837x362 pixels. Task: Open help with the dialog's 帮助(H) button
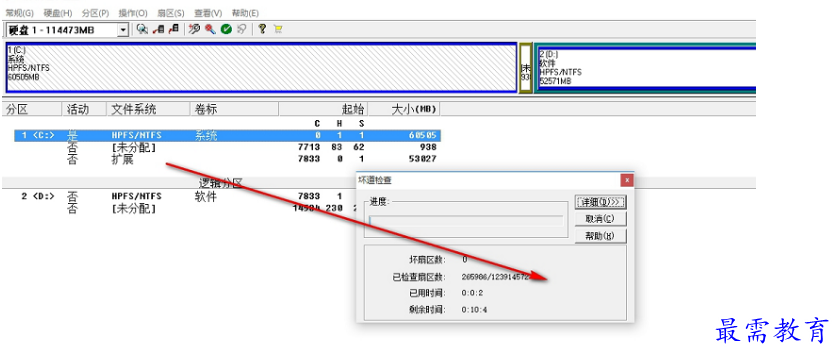click(601, 236)
